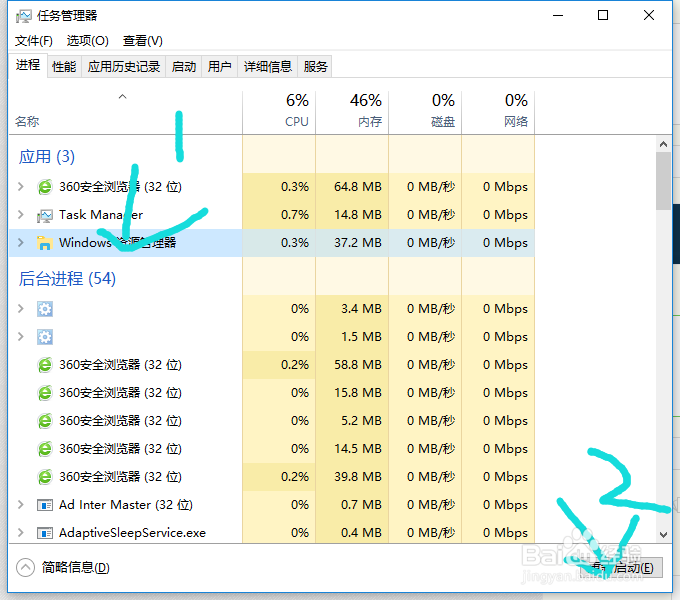Click the AdaptiveSleepService.exe process icon

[x=45, y=533]
